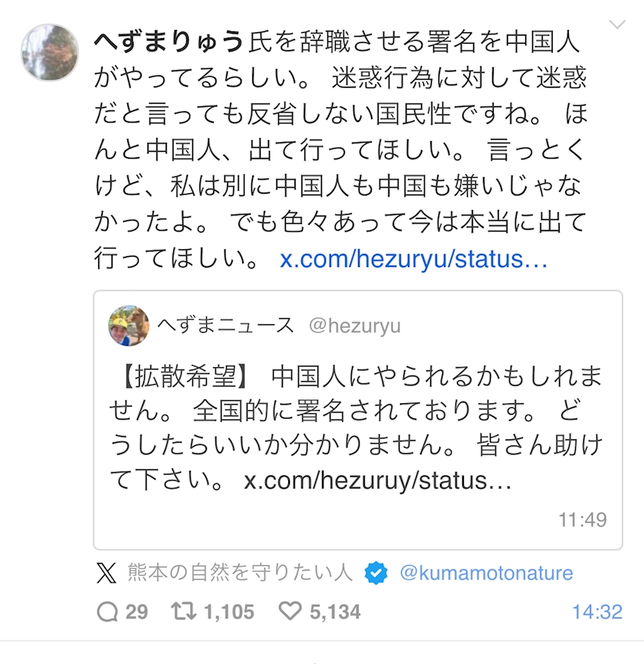Click the blue verified badge
Viewport: 644px width, 664px height.
(x=376, y=573)
